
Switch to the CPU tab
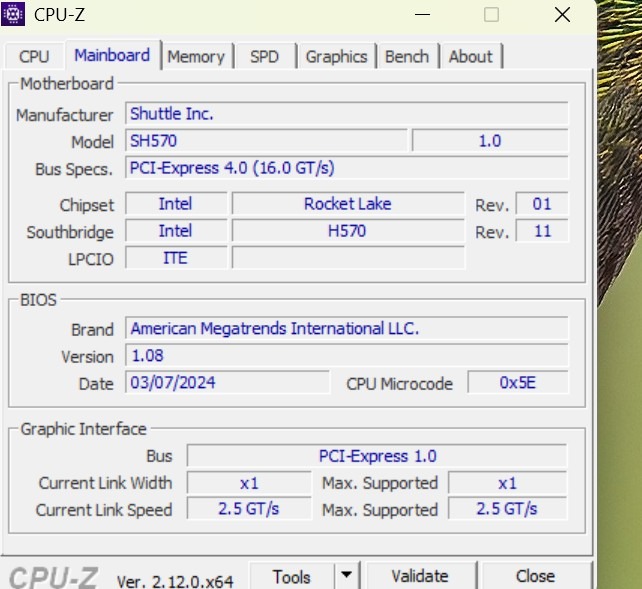click(34, 56)
